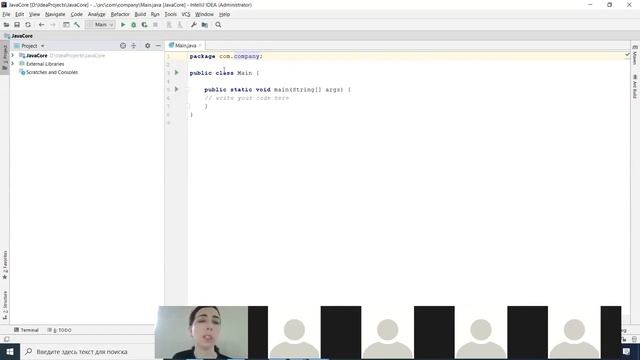Open the Window menu
640x360 pixels.
(204, 14)
